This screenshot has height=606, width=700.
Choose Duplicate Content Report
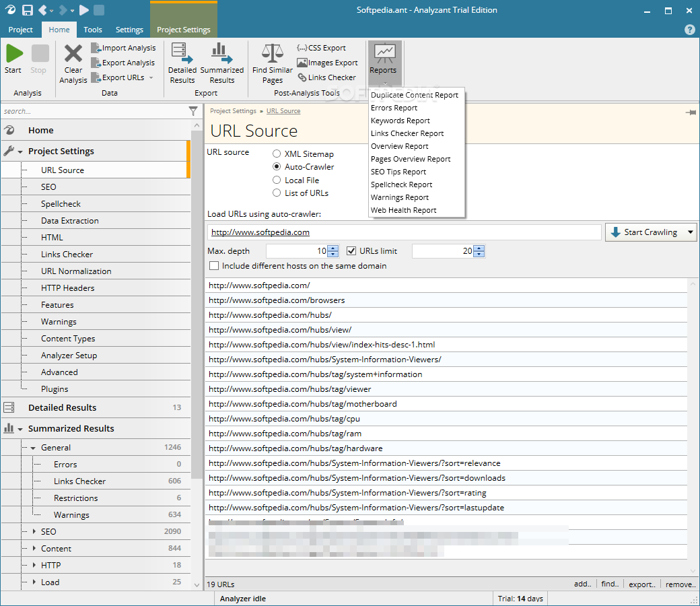pyautogui.click(x=415, y=95)
